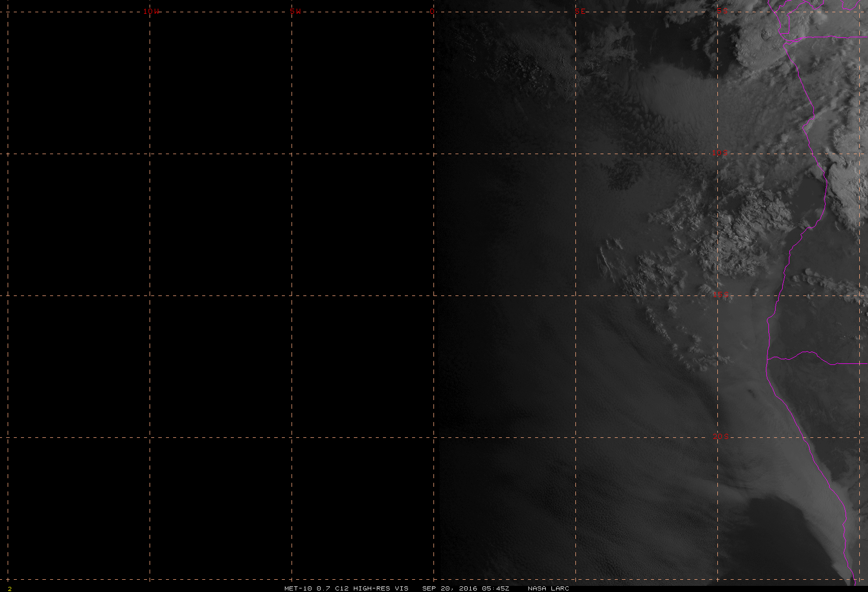Click the NASA LARC credit text

click(x=548, y=588)
